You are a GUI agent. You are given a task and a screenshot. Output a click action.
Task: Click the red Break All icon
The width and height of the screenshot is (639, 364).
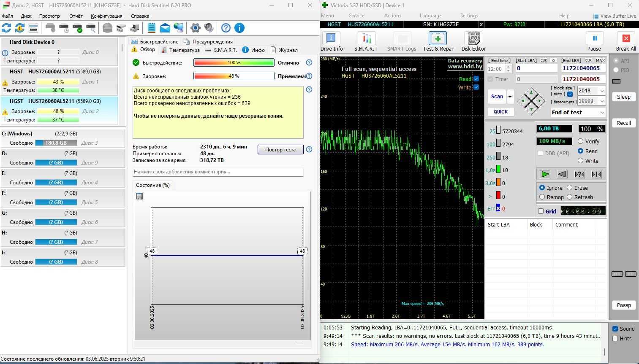[626, 41]
